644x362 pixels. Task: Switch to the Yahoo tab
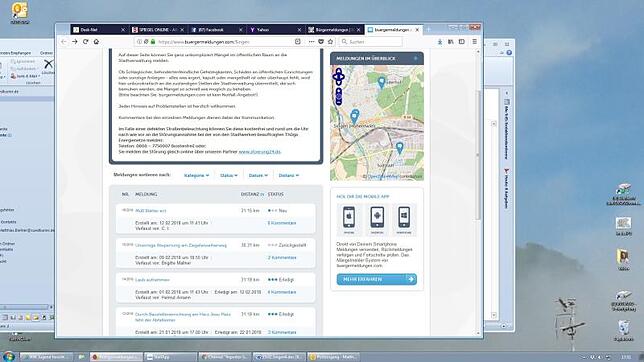pyautogui.click(x=276, y=30)
